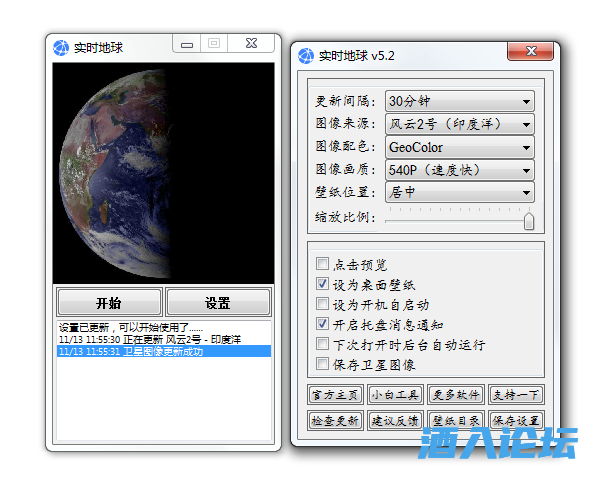Screen dimensions: 592x485
Task: Click the 开始 button
Action: 109,302
